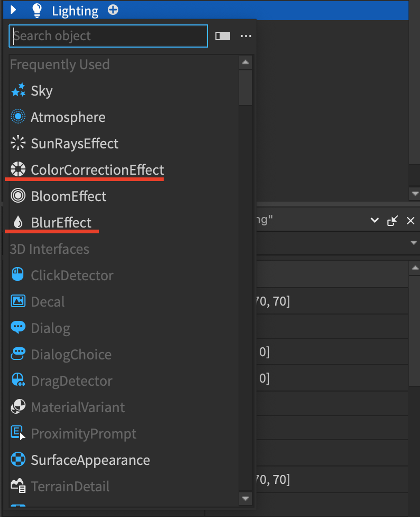Click the object list scroll up arrow

pos(245,62)
